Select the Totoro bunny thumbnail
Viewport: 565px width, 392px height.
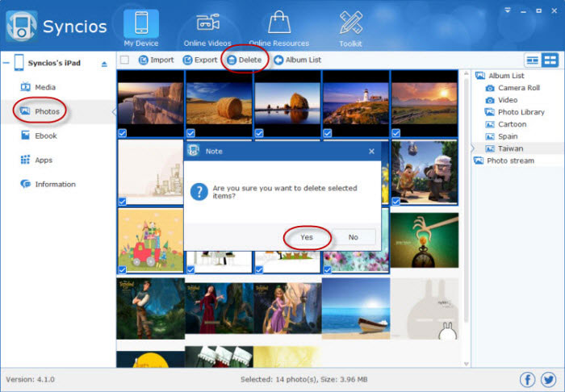coord(425,308)
